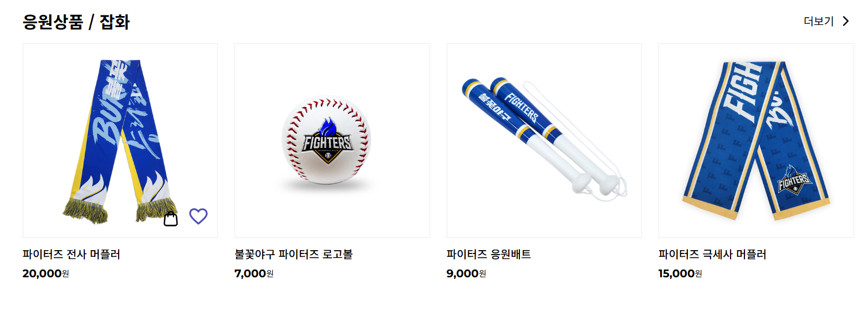The height and width of the screenshot is (321, 868).
Task: Toggle the heart wishlist icon on 전사 머플러
Action: pos(198,216)
